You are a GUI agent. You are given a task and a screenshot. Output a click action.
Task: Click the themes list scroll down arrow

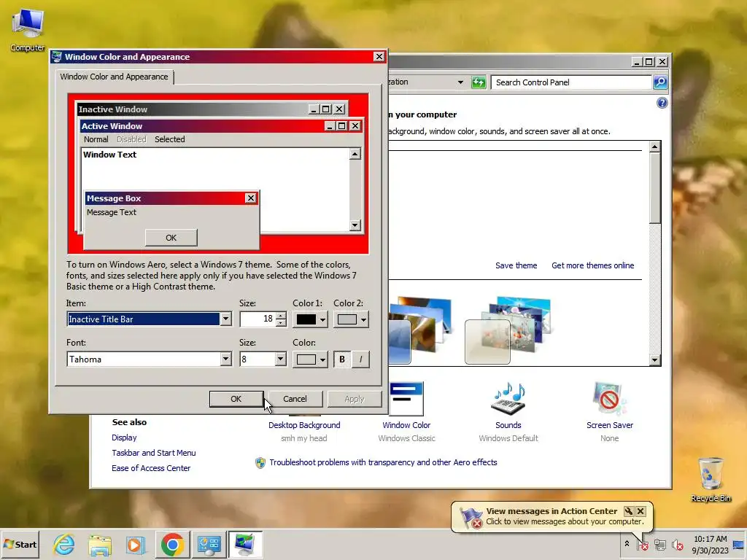(x=654, y=360)
